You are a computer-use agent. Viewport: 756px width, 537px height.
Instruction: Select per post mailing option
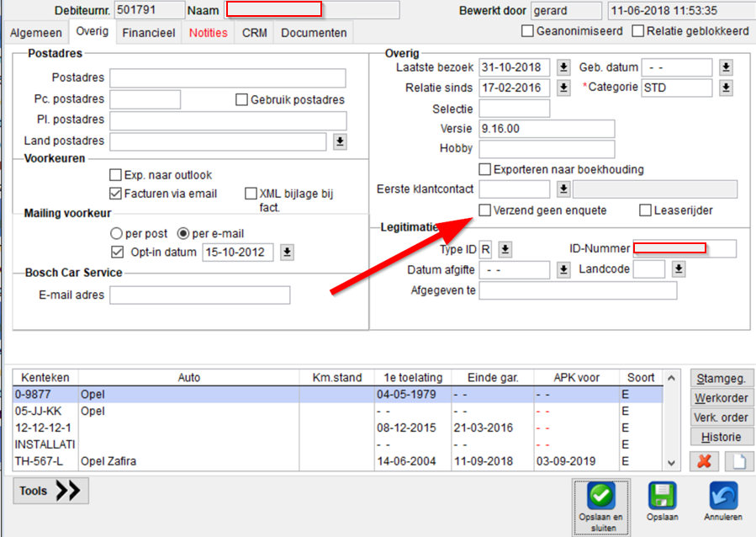[116, 233]
